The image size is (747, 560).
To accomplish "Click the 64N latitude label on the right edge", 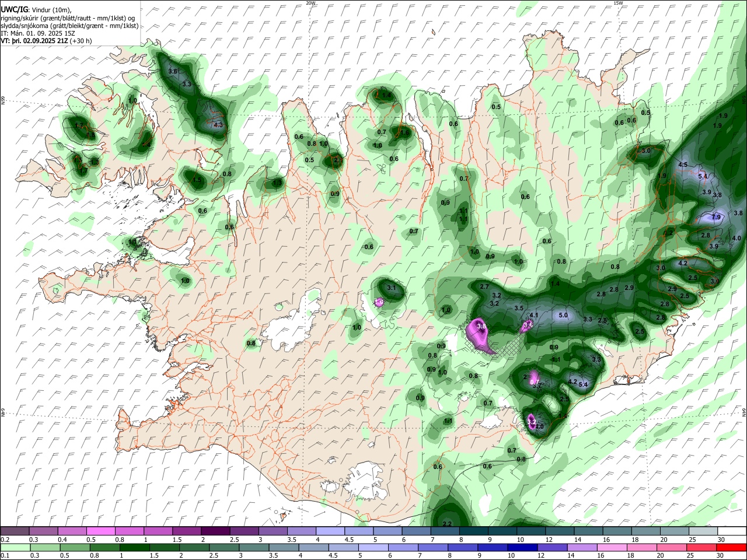I will tap(744, 412).
